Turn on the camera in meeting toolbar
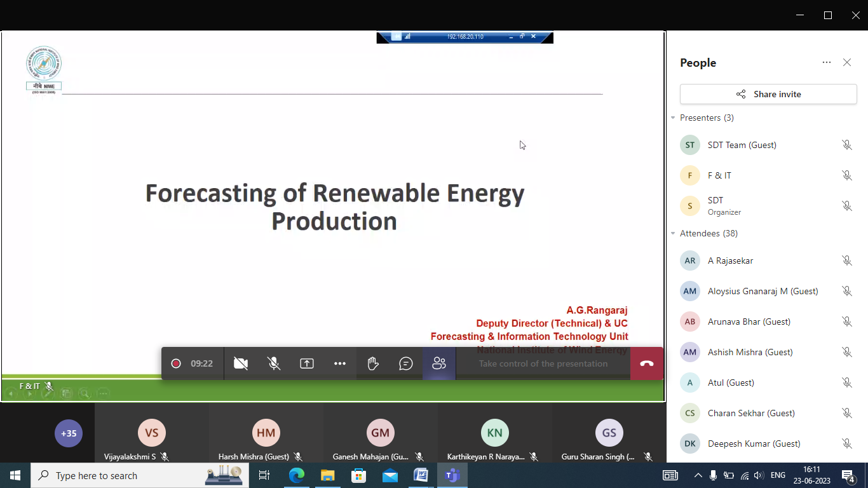The height and width of the screenshot is (488, 868). [241, 363]
